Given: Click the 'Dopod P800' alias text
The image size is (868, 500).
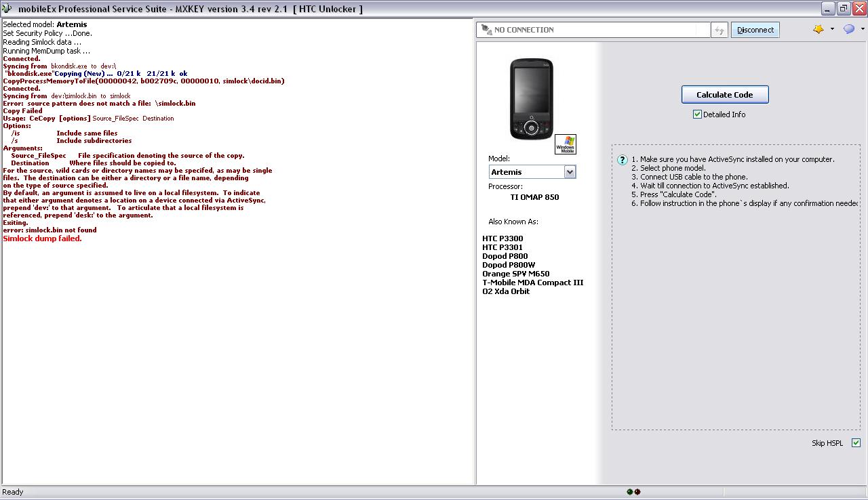Looking at the screenshot, I should tap(505, 256).
